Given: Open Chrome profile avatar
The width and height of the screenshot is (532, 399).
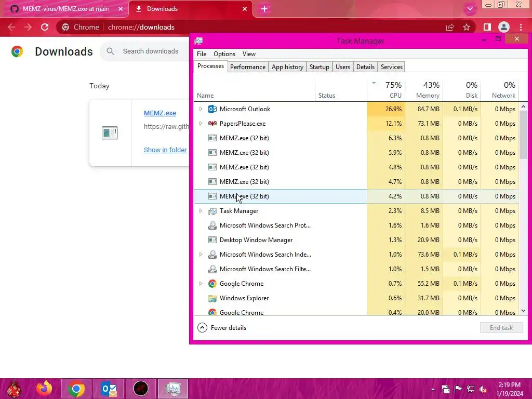Looking at the screenshot, I should tap(504, 27).
